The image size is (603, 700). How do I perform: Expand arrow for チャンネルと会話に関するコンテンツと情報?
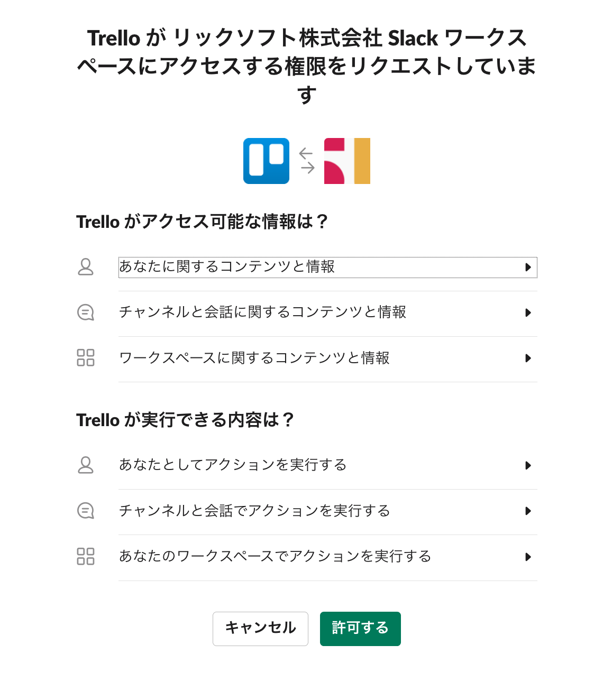(528, 313)
